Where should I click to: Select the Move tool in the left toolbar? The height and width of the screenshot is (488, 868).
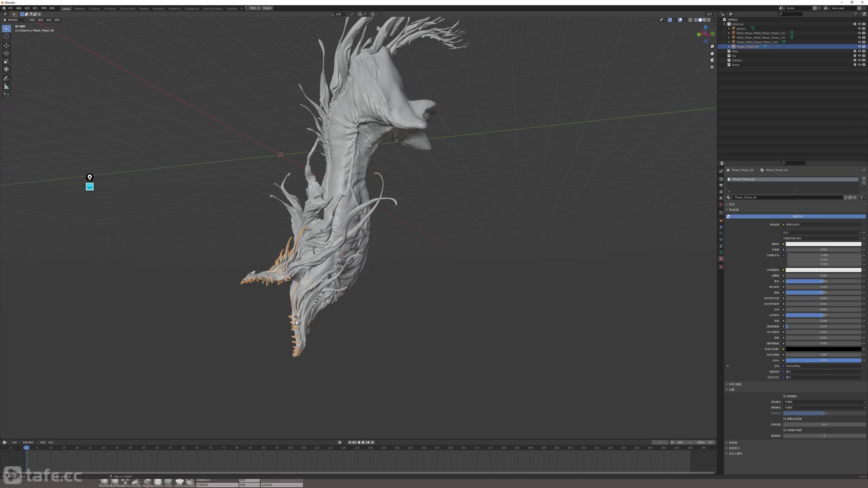tap(6, 45)
